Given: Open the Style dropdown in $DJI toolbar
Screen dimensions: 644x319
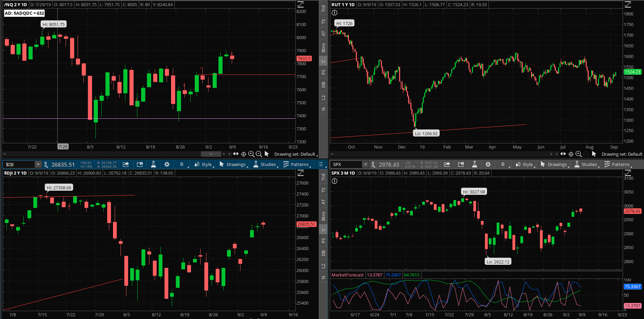Looking at the screenshot, I should [x=204, y=165].
